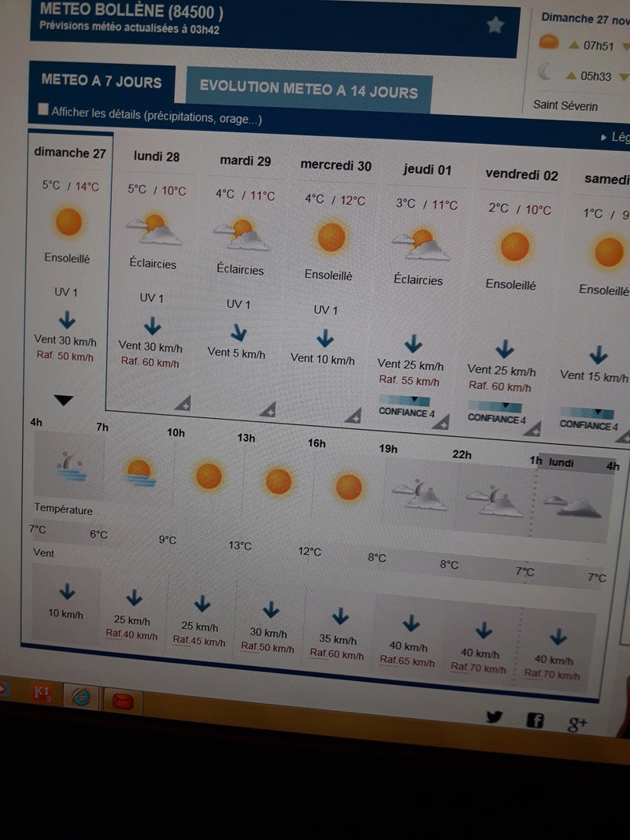
Task: Share the forecast on Twitter
Action: click(x=495, y=716)
